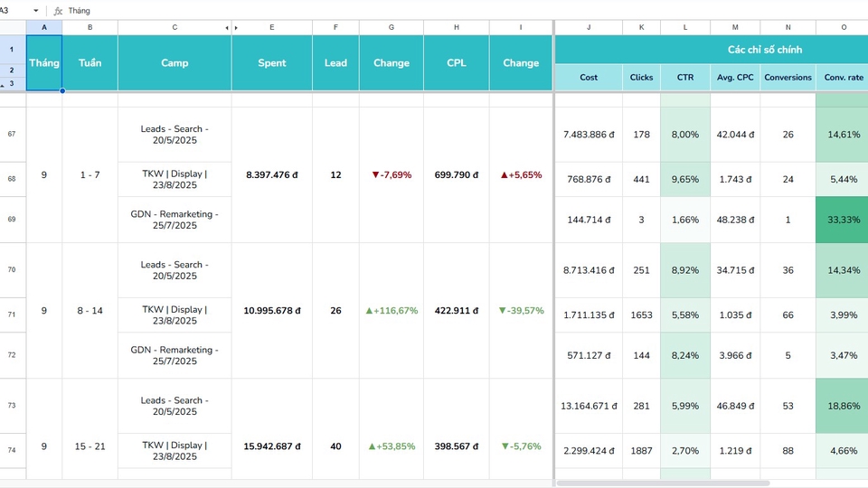Image resolution: width=868 pixels, height=488 pixels.
Task: Select the Spent cell 10.995.678 đ
Action: (x=271, y=311)
